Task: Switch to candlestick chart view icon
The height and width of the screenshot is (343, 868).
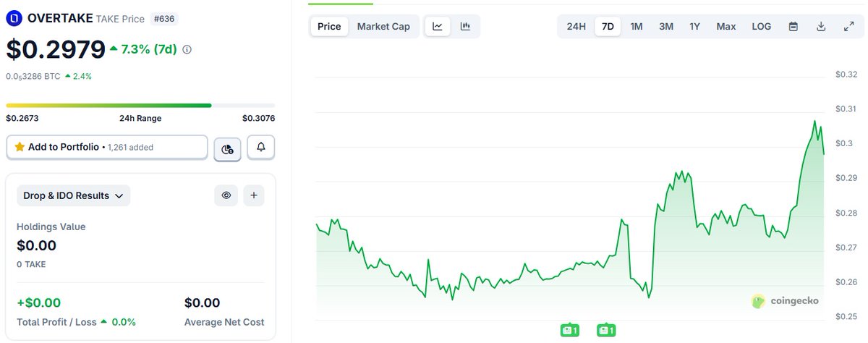Action: click(465, 27)
